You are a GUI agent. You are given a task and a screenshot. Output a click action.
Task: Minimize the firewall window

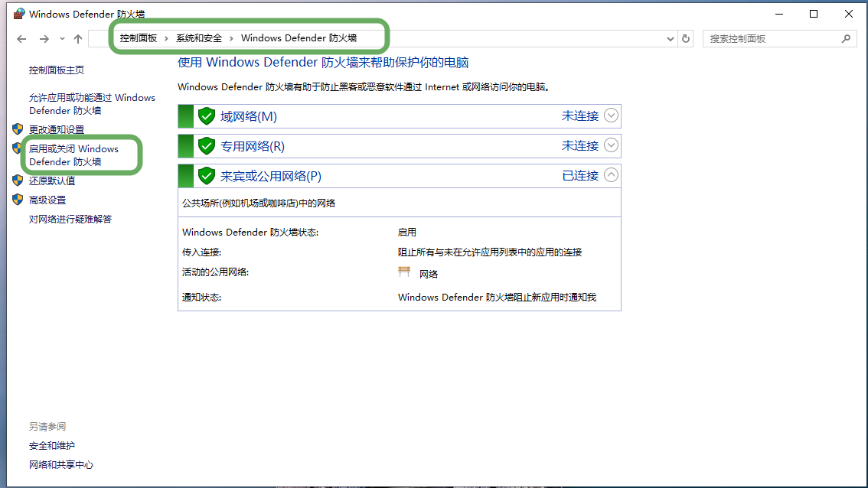point(779,14)
